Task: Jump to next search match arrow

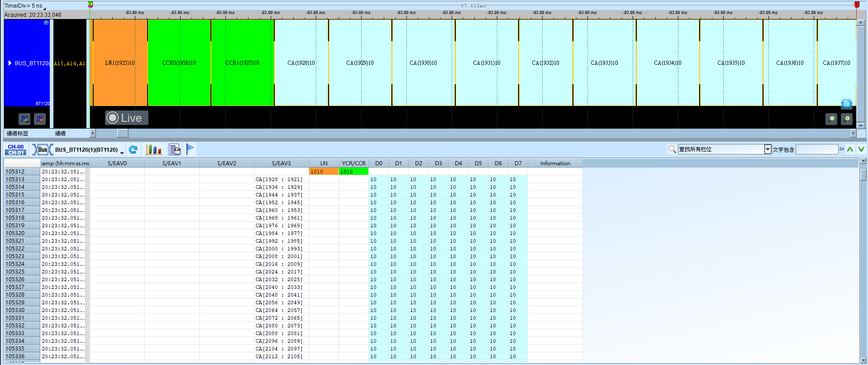Action: coord(861,149)
